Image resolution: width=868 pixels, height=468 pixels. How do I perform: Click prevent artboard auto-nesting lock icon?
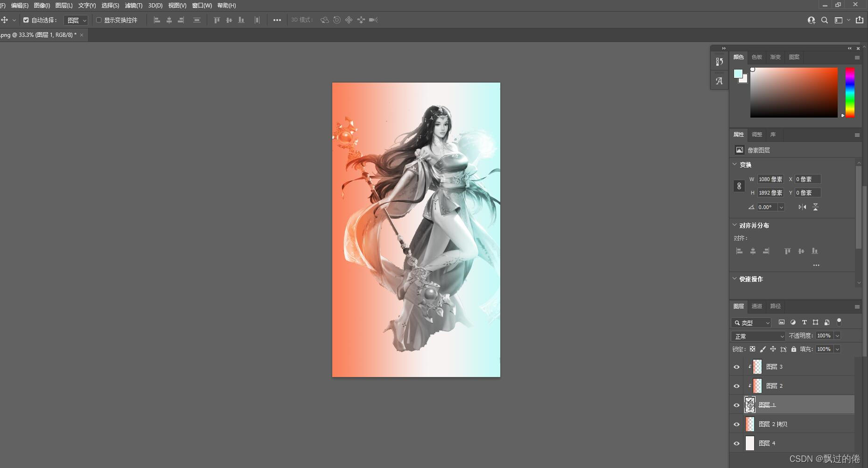[783, 349]
